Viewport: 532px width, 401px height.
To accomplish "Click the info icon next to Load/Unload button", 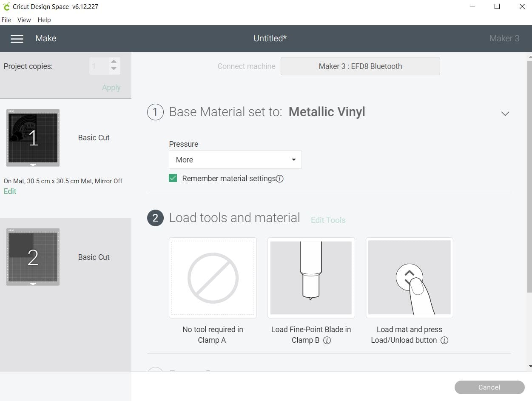I will pyautogui.click(x=444, y=340).
